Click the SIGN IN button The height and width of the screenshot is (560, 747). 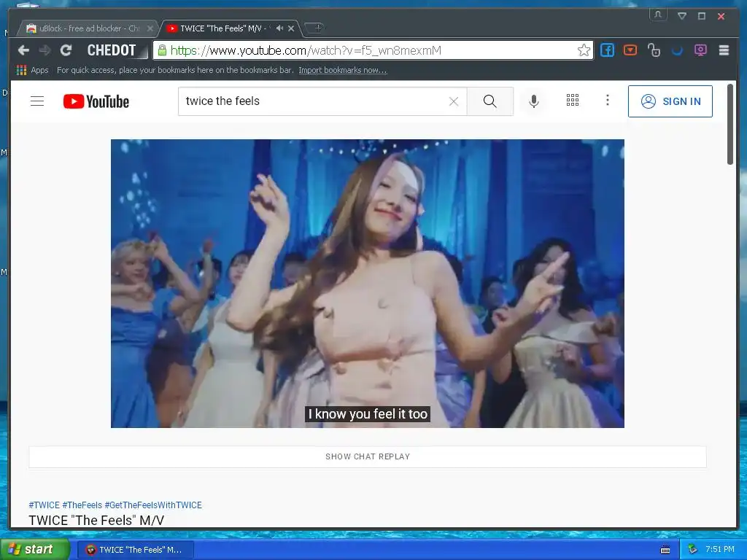(x=670, y=101)
